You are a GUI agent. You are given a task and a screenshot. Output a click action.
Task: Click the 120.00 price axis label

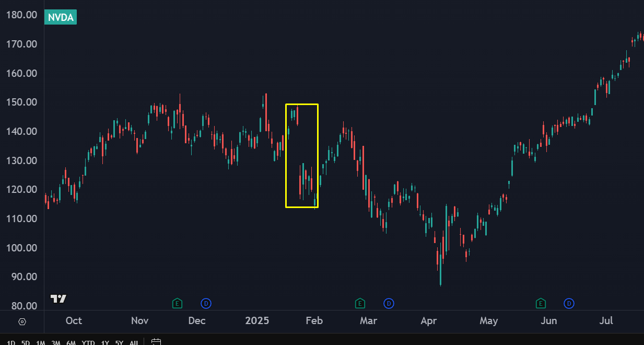click(21, 189)
